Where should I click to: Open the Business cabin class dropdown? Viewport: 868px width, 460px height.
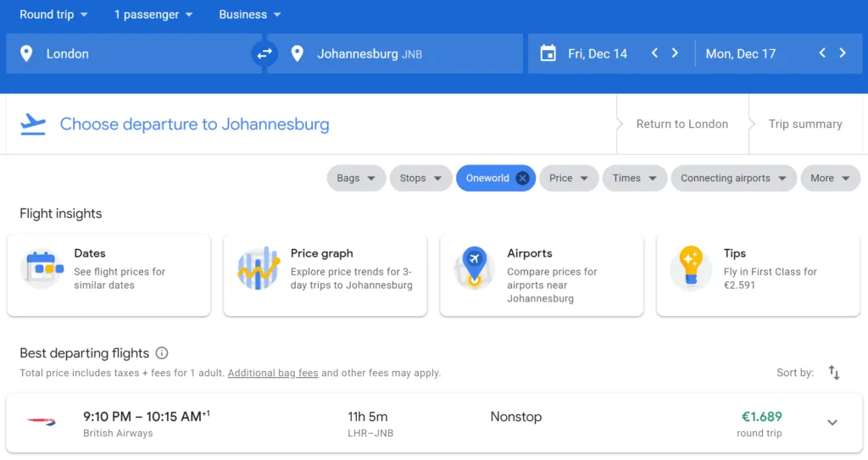(250, 14)
